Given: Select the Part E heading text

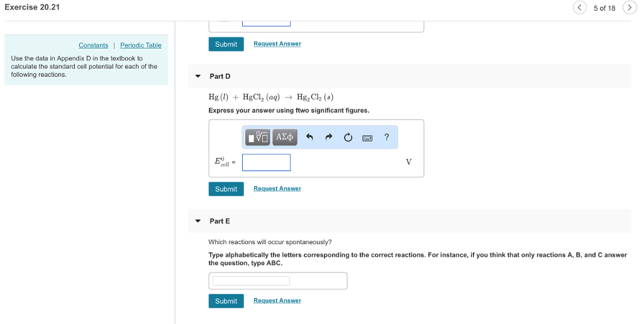Looking at the screenshot, I should [x=219, y=221].
